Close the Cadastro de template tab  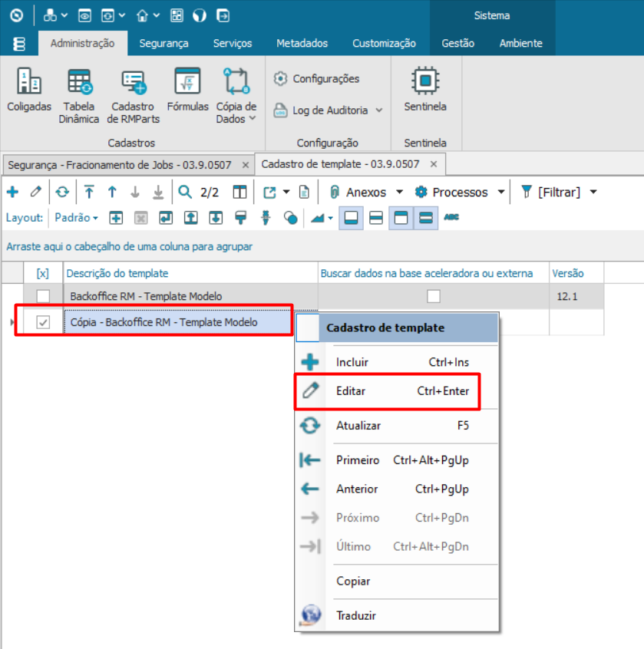(x=434, y=164)
